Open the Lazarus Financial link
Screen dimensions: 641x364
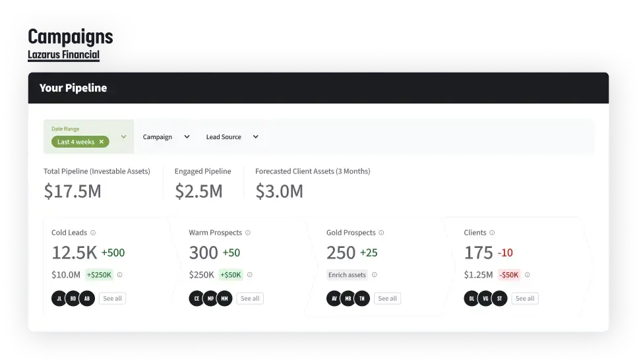click(64, 55)
